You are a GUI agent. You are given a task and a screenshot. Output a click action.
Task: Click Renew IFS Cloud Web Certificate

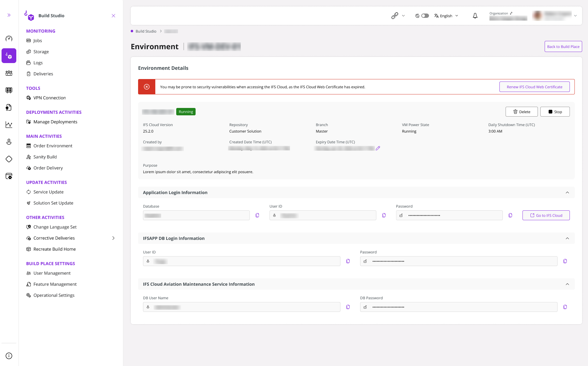pos(534,87)
